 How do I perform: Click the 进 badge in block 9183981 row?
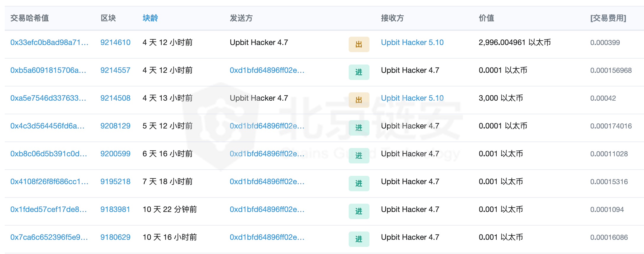point(359,211)
